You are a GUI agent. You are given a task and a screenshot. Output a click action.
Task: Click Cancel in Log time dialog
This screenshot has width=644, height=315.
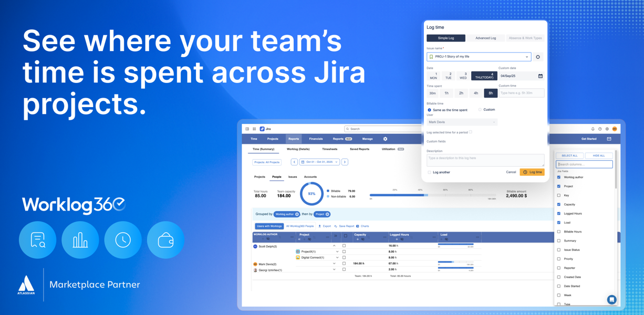511,172
